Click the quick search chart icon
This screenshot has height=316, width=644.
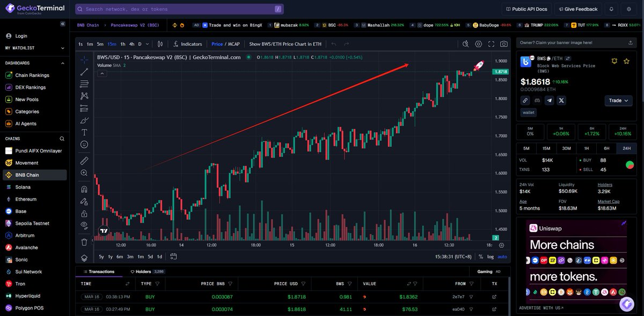[x=465, y=44]
